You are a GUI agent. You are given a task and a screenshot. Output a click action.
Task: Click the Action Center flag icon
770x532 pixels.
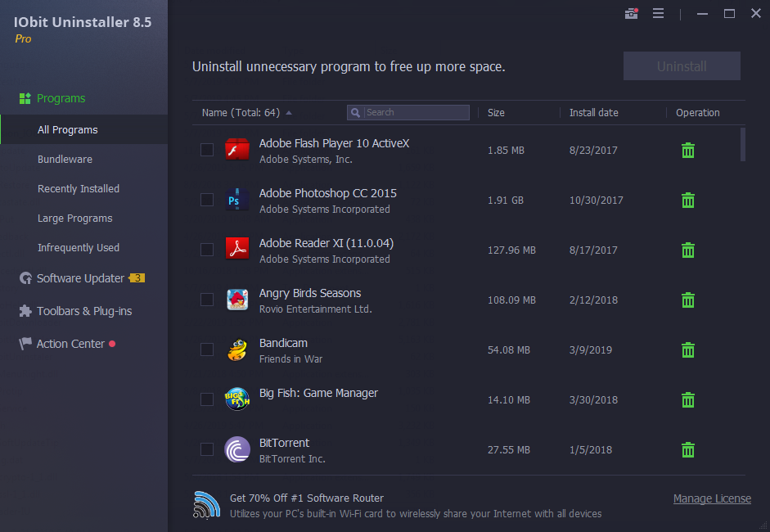25,344
